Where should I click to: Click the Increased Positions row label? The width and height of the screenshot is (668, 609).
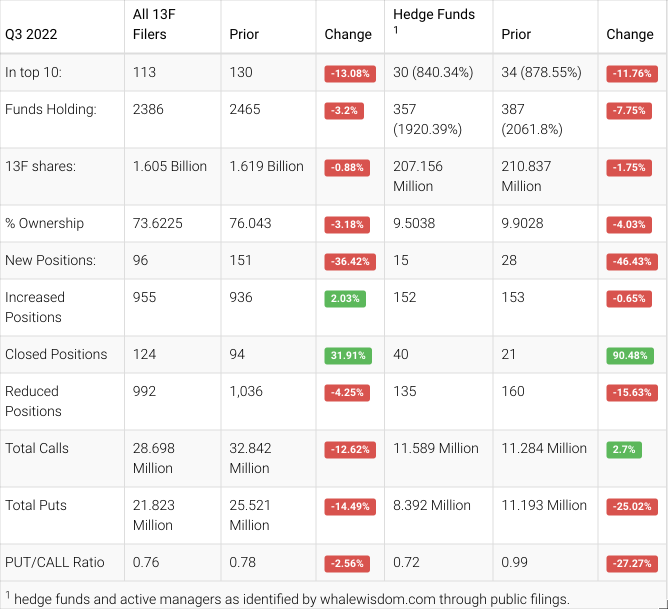click(x=35, y=307)
